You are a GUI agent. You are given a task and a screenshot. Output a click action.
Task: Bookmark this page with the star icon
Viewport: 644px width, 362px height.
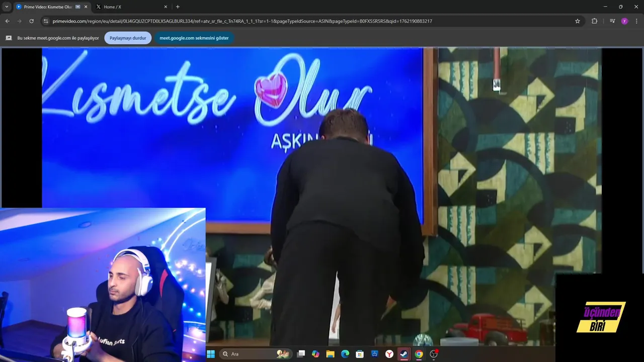[x=578, y=21]
